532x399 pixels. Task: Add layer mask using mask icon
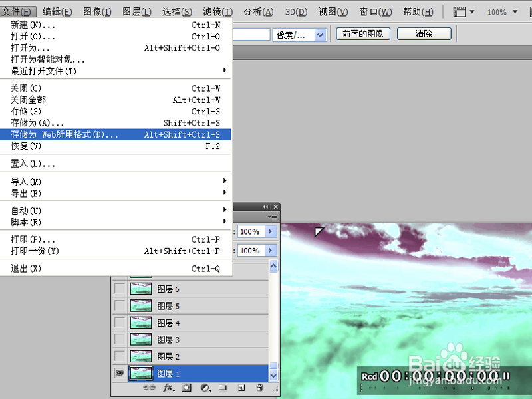[186, 388]
